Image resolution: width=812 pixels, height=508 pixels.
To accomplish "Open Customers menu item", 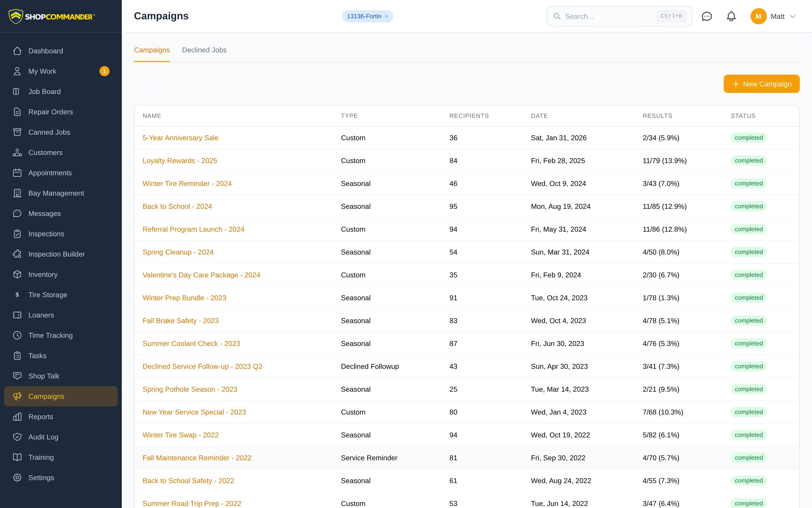I will coord(61,153).
